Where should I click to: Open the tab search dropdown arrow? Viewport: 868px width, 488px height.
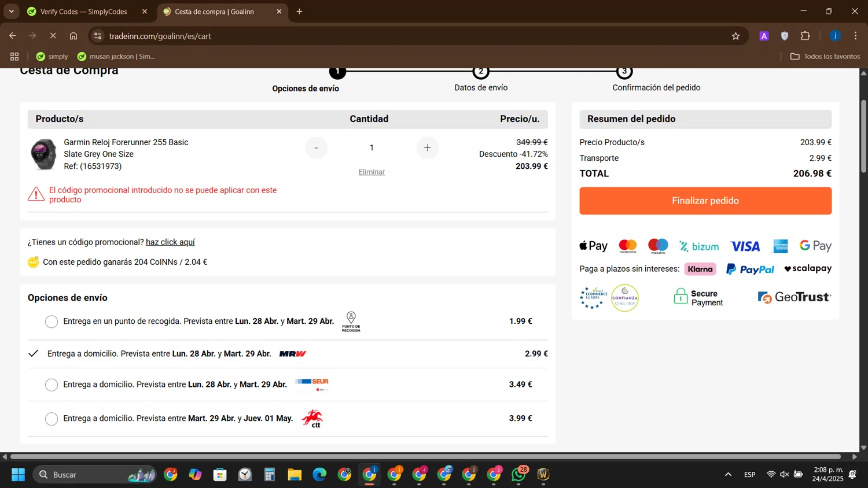click(x=11, y=12)
